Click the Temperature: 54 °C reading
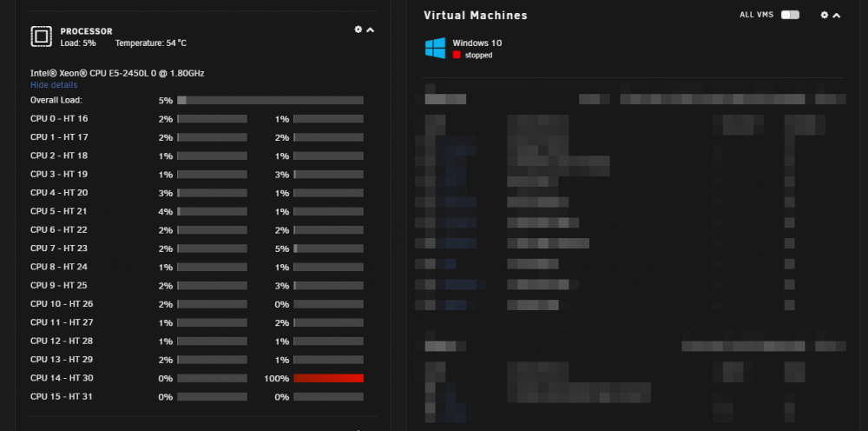The image size is (868, 431). (150, 43)
